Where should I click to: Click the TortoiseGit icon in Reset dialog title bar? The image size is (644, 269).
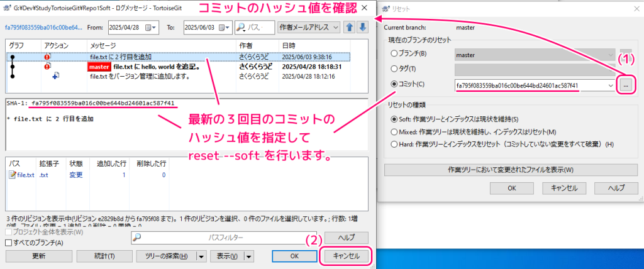point(386,8)
